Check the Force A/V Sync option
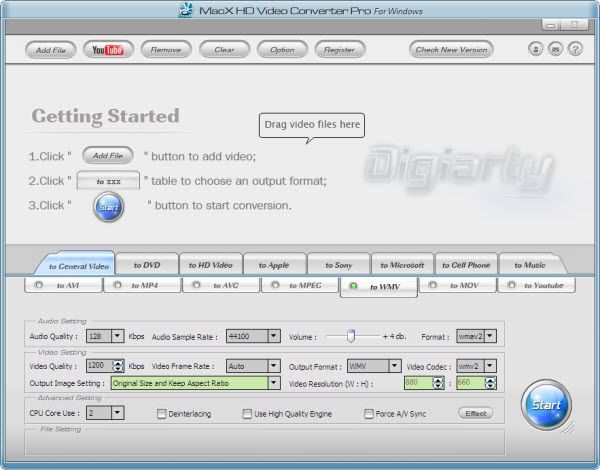Image resolution: width=600 pixels, height=470 pixels. pyautogui.click(x=369, y=413)
